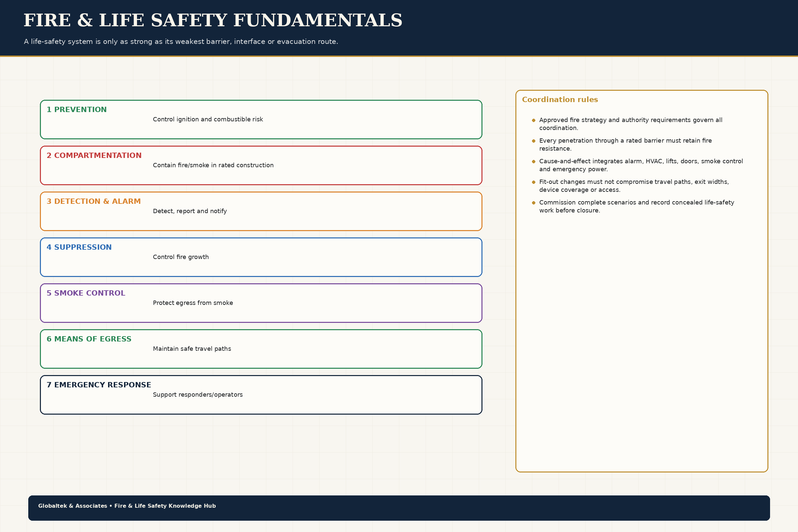Click the bullet dot beside Approved fire strategy

click(534, 120)
